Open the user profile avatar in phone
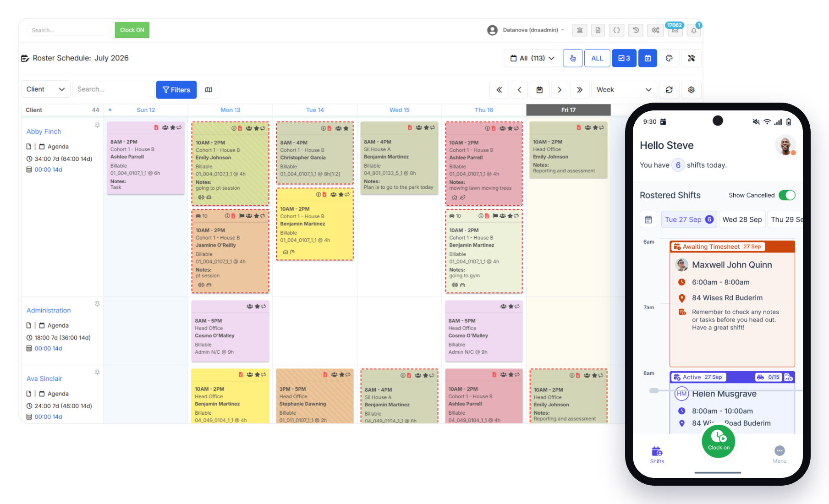Image resolution: width=829 pixels, height=504 pixels. (x=785, y=146)
